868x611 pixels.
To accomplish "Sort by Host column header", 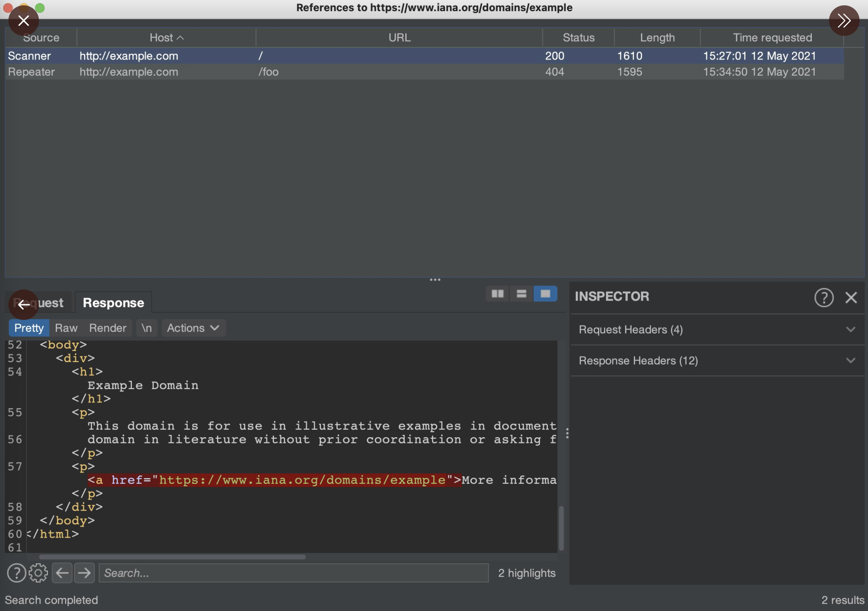I will click(x=166, y=37).
